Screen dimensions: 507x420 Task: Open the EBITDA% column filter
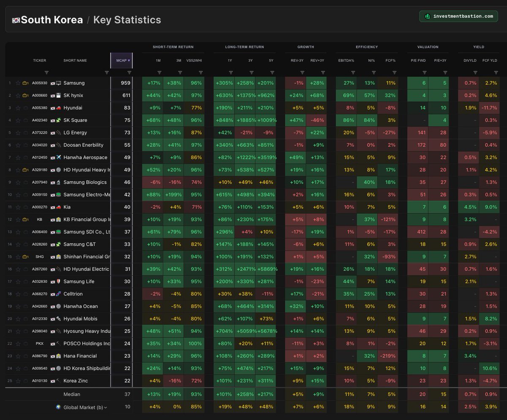(x=353, y=72)
